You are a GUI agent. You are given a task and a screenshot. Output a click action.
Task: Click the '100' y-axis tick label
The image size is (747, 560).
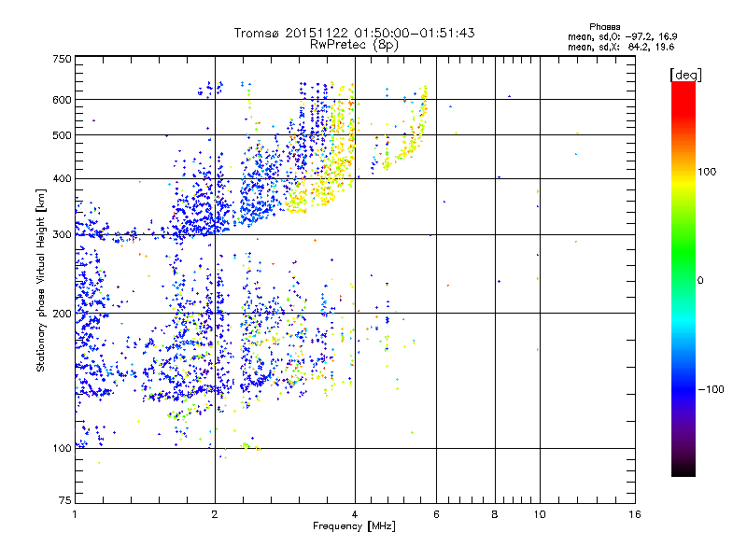click(62, 448)
